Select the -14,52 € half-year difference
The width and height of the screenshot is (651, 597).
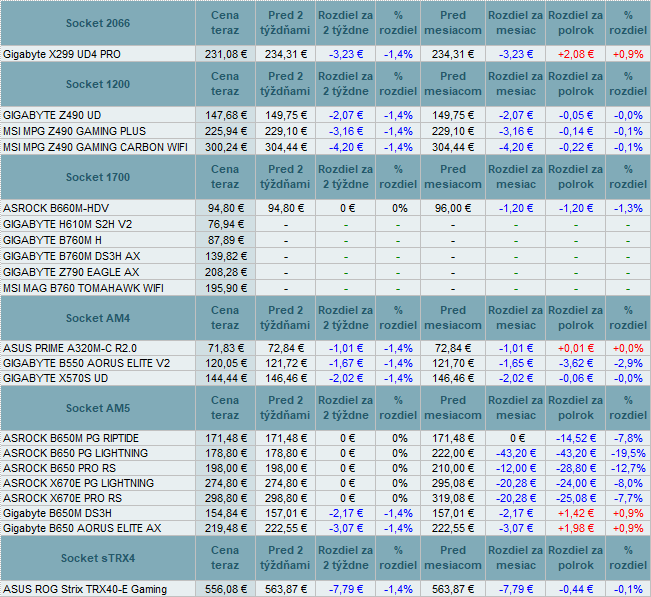click(575, 438)
